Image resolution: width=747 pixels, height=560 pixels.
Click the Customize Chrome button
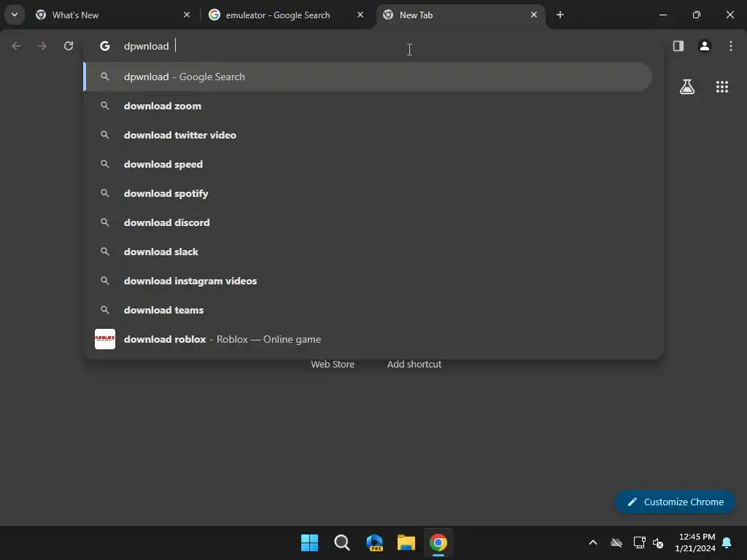click(x=675, y=502)
